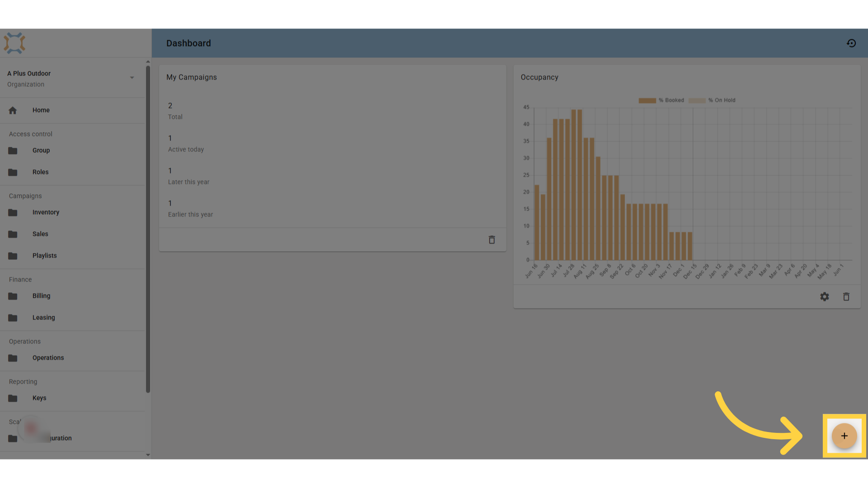Click the Playlists folder icon
Screen dimensions: 868x488
tap(13, 256)
